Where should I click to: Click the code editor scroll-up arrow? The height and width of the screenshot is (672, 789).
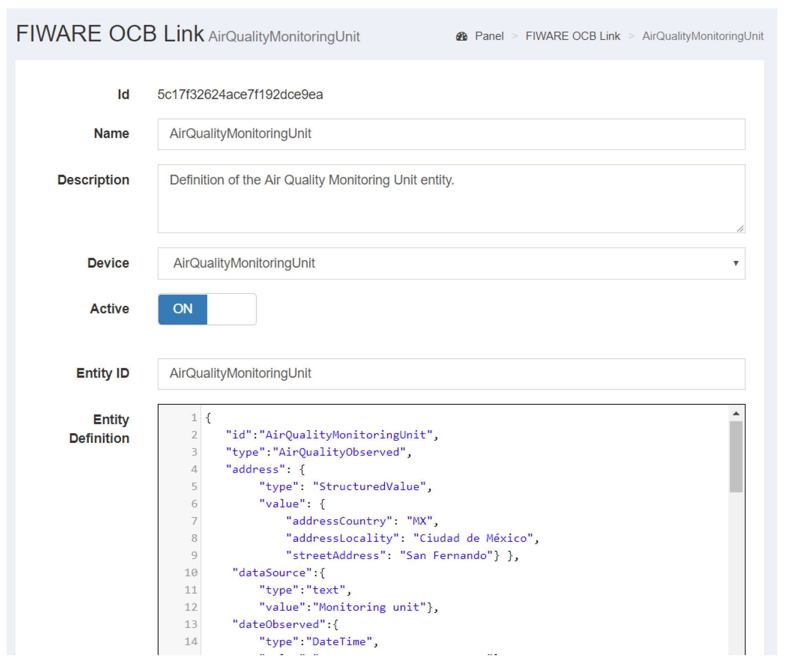736,413
